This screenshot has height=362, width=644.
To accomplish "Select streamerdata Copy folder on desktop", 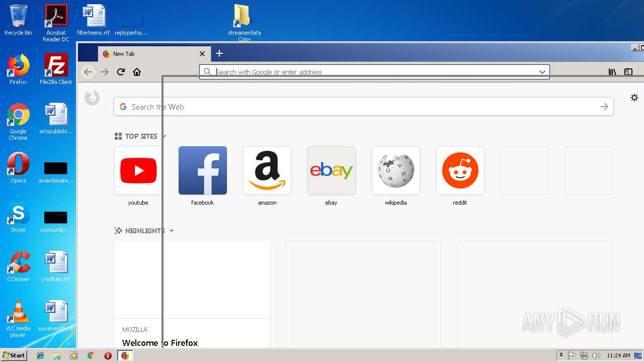I will pos(244,23).
